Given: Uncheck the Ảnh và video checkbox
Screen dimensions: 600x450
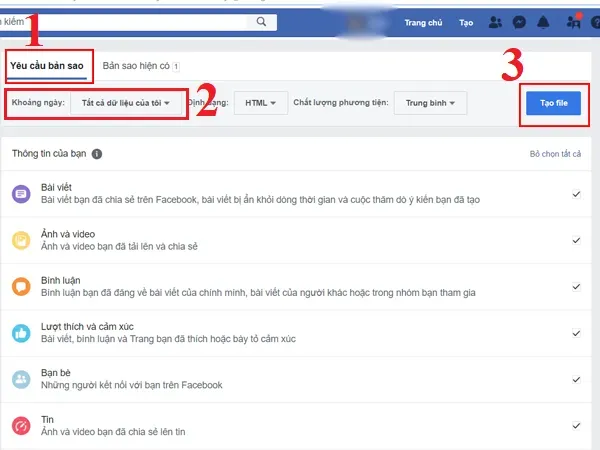Looking at the screenshot, I should 576,240.
